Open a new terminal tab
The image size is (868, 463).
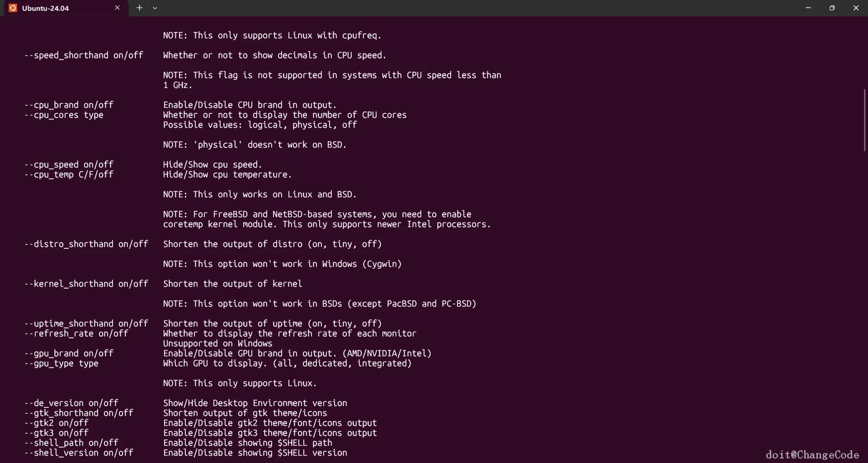[139, 8]
